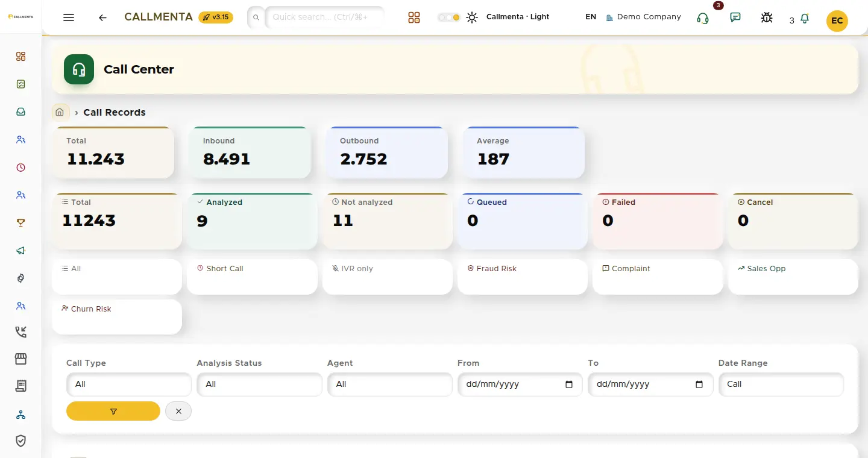Image resolution: width=868 pixels, height=458 pixels.
Task: Open the Agent dropdown
Action: 390,384
